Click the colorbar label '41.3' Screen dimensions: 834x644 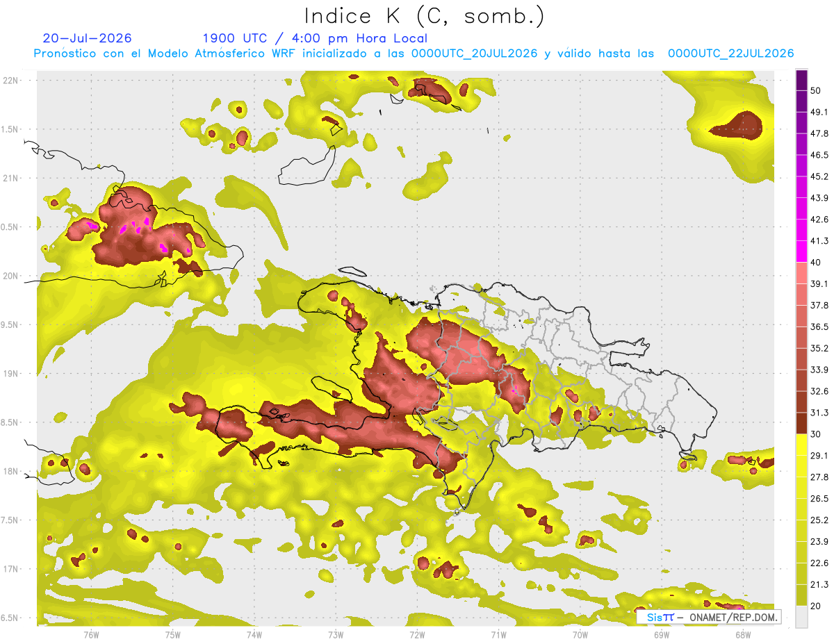coord(819,241)
